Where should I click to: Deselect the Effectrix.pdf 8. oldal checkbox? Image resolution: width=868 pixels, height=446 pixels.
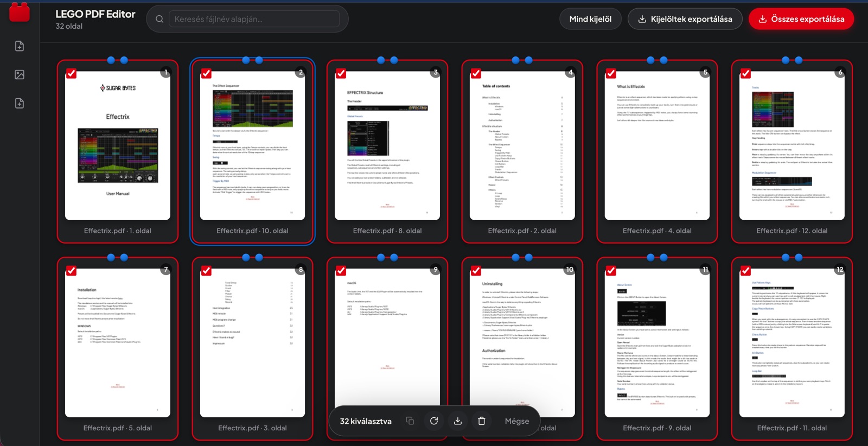(341, 74)
